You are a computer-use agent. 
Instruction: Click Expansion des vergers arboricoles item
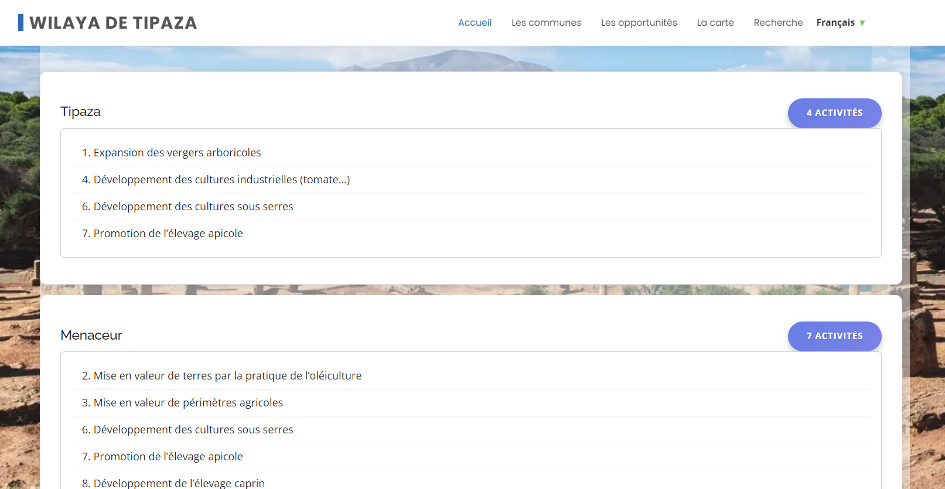(177, 153)
